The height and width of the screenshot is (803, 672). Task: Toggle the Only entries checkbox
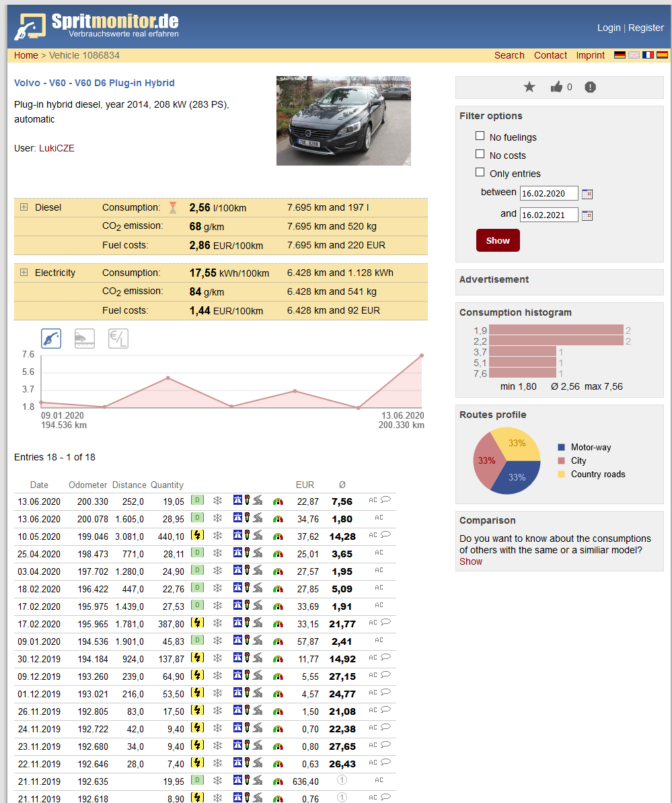(480, 172)
